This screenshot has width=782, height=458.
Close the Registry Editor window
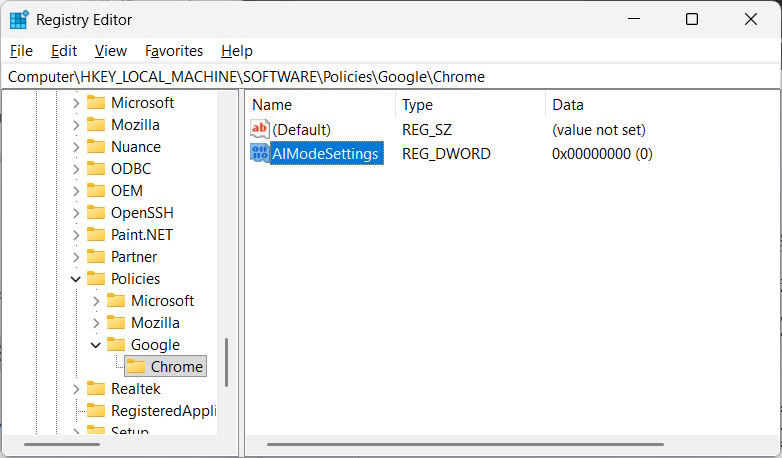click(x=751, y=19)
